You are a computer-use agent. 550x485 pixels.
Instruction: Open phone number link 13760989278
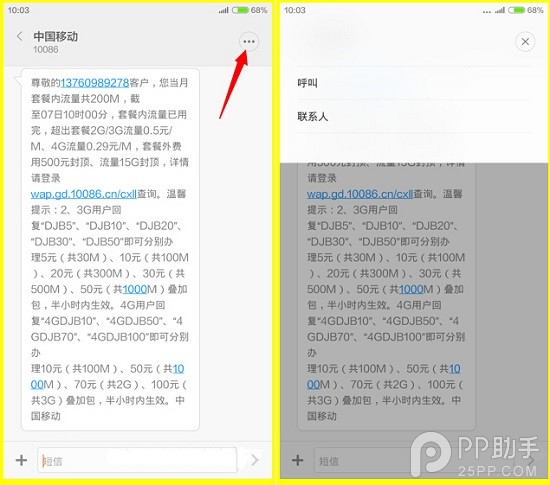tap(95, 83)
